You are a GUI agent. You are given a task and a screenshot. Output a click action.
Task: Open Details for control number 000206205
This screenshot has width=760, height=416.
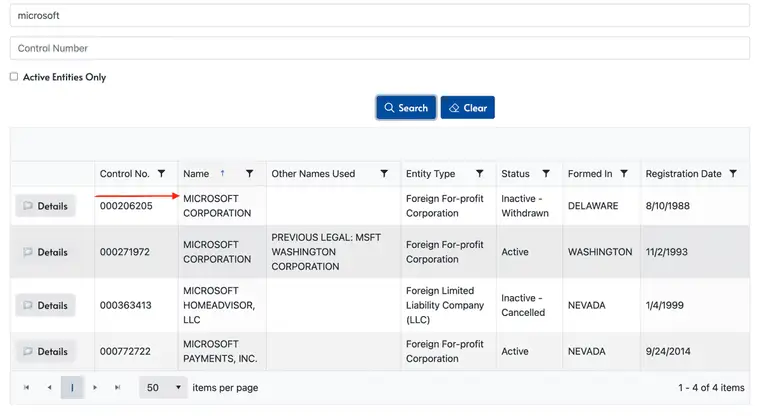[46, 206]
